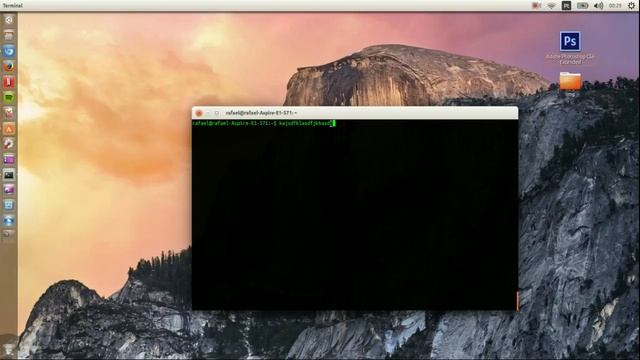Select the Terminal icon in the launcher
This screenshot has height=360, width=640.
click(x=9, y=175)
